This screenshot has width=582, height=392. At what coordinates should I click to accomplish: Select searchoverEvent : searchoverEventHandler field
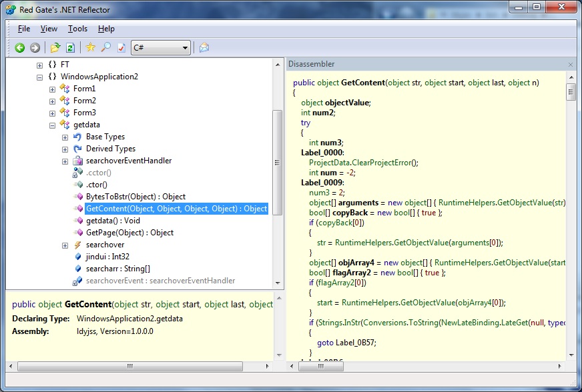pos(160,281)
